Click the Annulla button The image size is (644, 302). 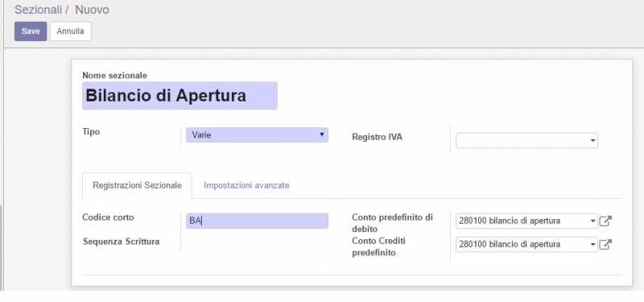pyautogui.click(x=70, y=31)
